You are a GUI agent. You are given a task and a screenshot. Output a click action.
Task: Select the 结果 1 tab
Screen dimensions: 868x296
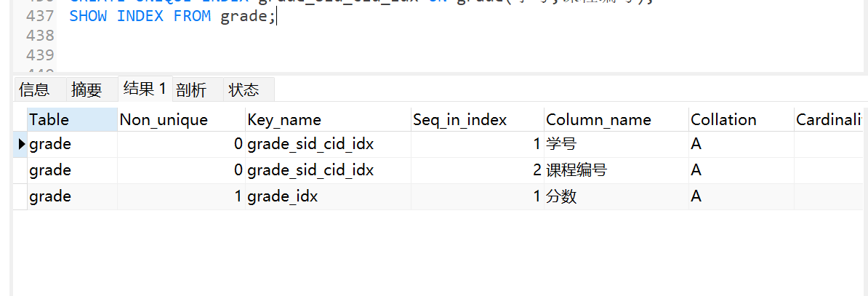click(145, 89)
